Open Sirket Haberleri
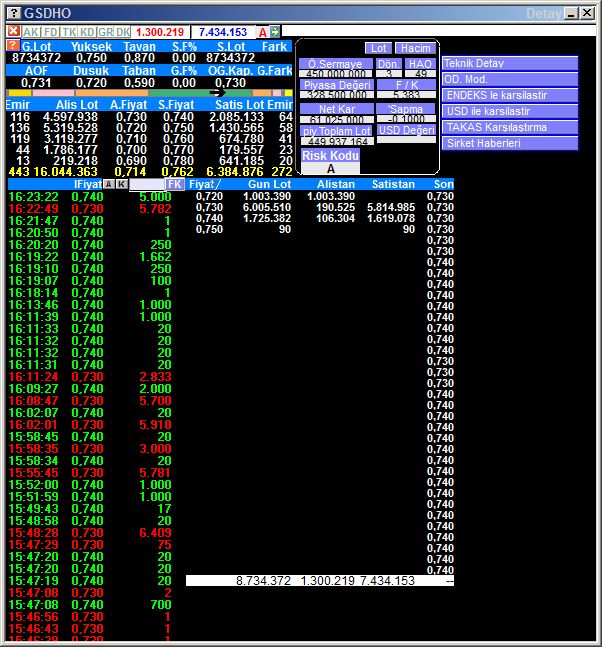 coord(510,143)
